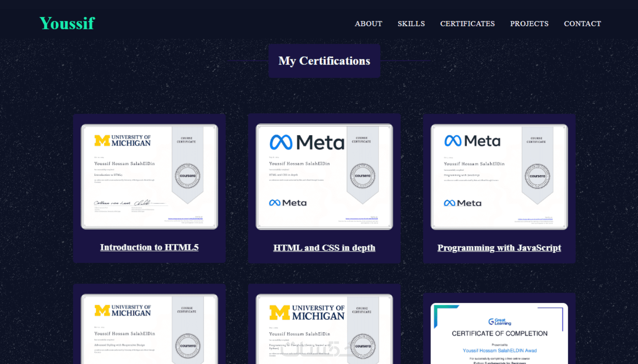Image resolution: width=638 pixels, height=364 pixels.
Task: Open the Great Learning completion certificate image
Action: click(x=499, y=334)
